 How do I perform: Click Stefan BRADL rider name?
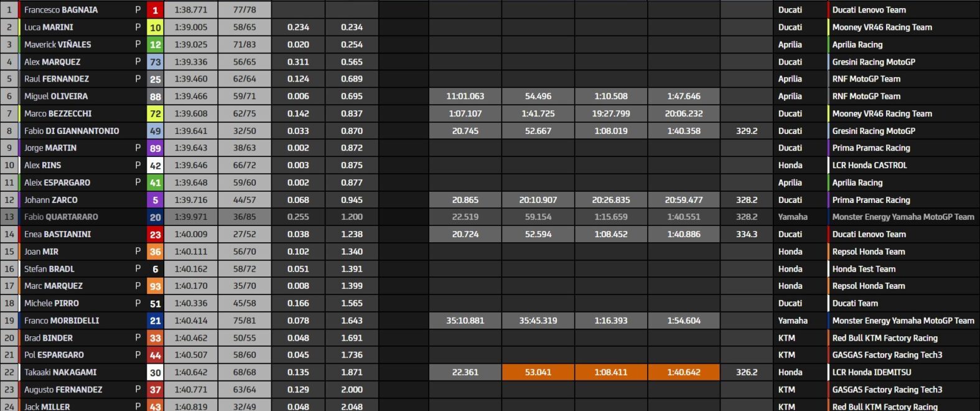point(49,270)
